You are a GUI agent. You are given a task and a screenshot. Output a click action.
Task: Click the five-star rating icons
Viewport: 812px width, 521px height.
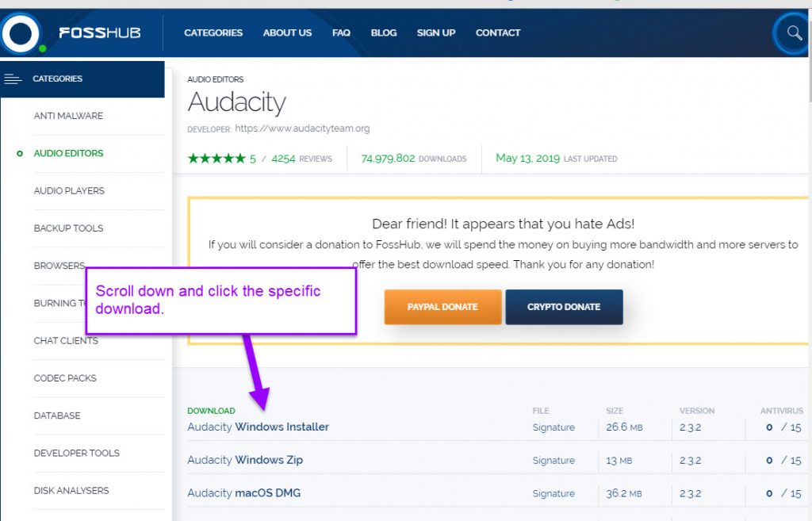(x=216, y=159)
